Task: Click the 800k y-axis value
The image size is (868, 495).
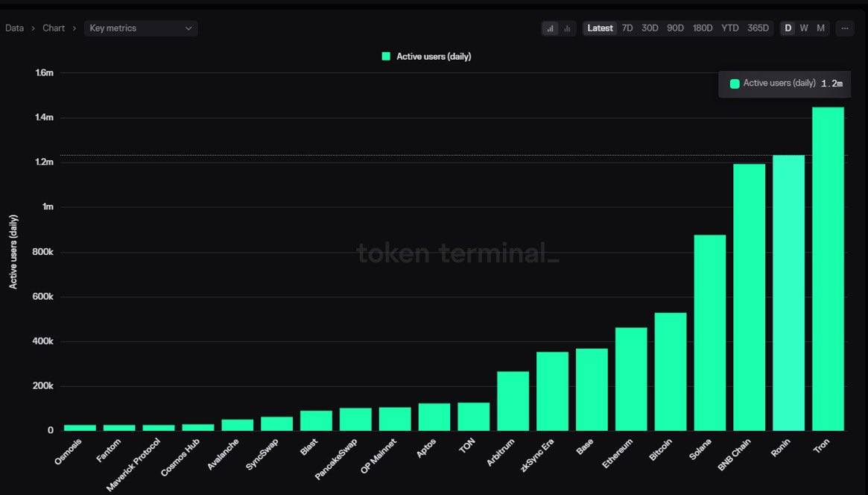Action: tap(42, 252)
